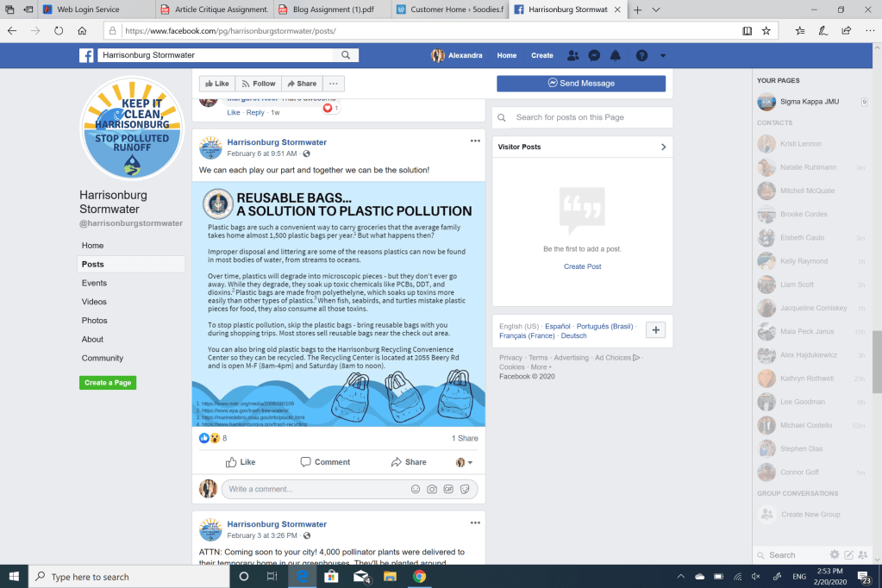
Task: Open options menu of February 6 post
Action: click(x=475, y=141)
